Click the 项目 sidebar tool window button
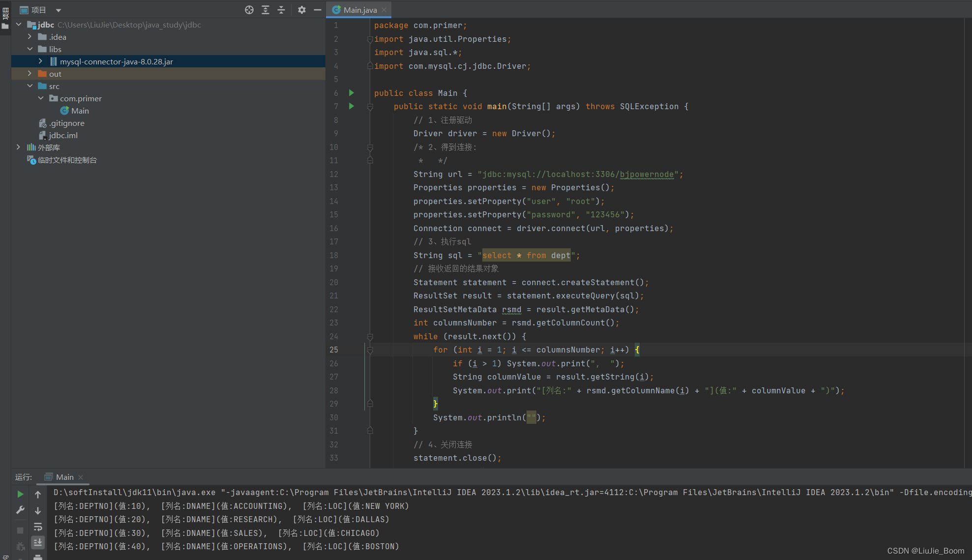972x560 pixels. (5, 18)
